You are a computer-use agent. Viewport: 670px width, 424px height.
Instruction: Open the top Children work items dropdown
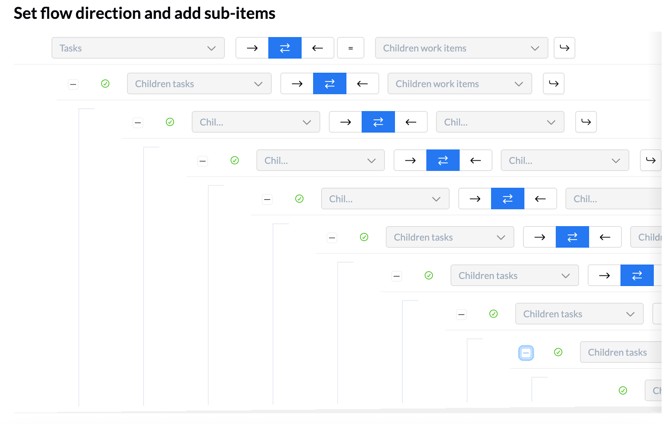(x=460, y=48)
